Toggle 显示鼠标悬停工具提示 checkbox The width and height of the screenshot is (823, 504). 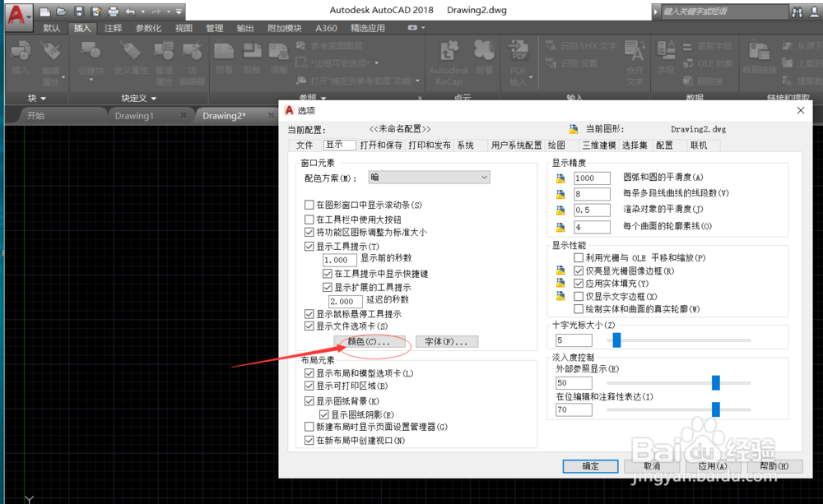pos(309,313)
